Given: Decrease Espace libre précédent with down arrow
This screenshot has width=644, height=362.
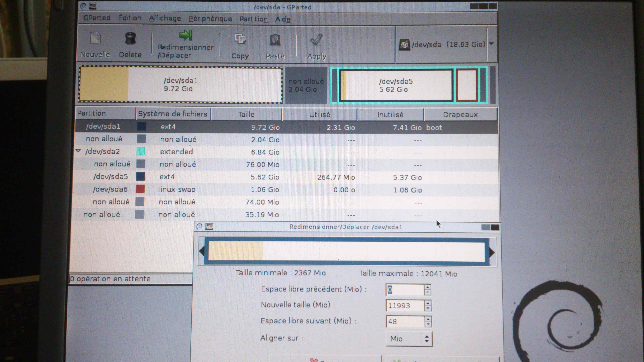Looking at the screenshot, I should click(x=428, y=292).
